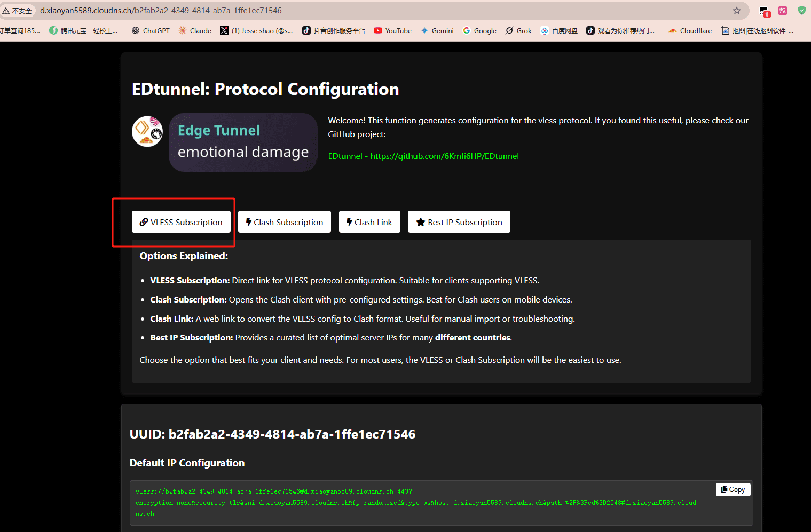Open the Claude bookmark

click(x=195, y=31)
